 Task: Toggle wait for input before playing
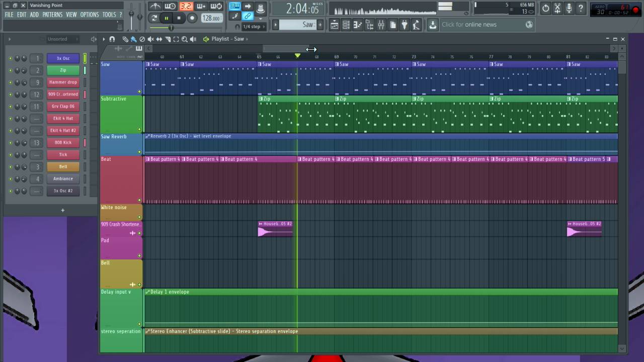tap(170, 7)
